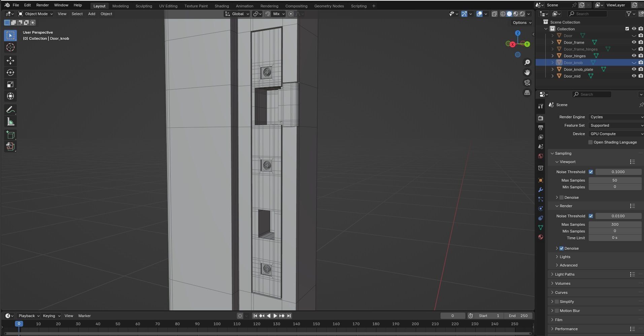
Task: Expand Door_frame in outliner tree
Action: click(x=552, y=42)
